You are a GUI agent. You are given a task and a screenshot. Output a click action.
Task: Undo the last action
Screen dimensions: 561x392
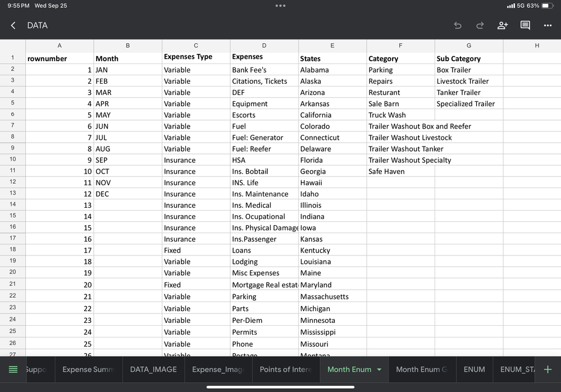point(458,25)
